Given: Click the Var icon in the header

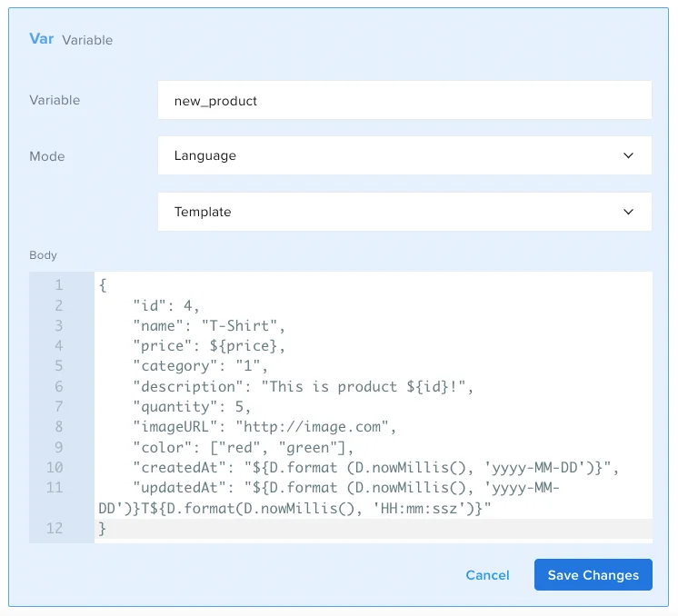Looking at the screenshot, I should coord(42,40).
